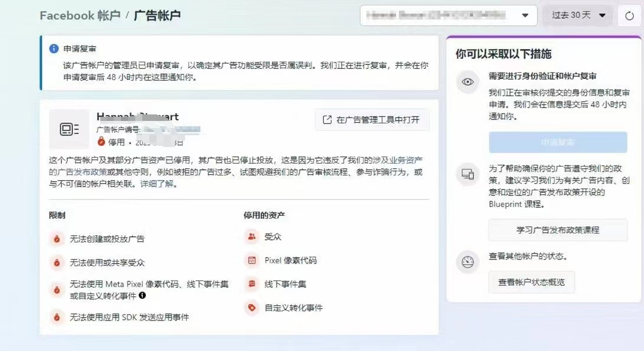Click the 无法创建或投放广告 restriction text

107,239
